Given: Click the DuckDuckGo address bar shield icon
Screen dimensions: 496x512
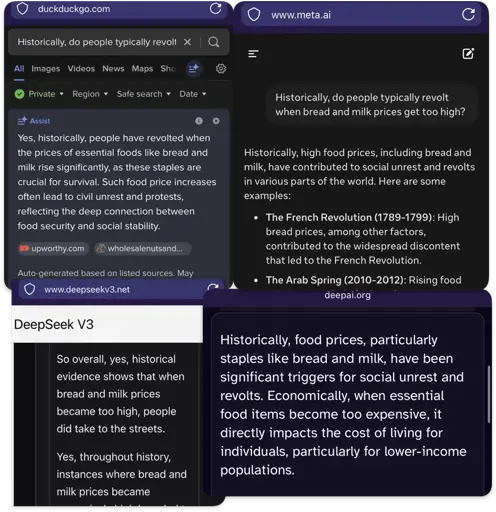Looking at the screenshot, I should [x=22, y=9].
